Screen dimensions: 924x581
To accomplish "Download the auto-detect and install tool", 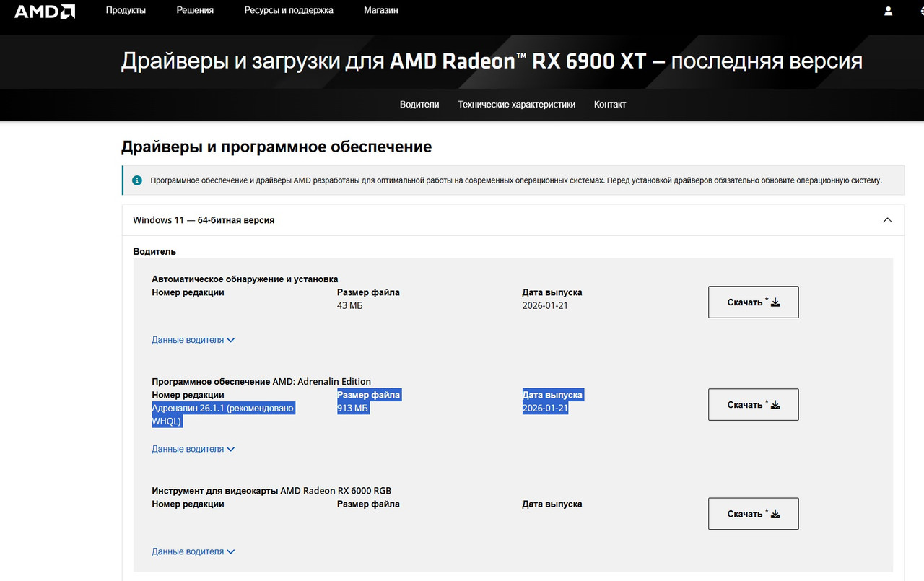I will [754, 302].
